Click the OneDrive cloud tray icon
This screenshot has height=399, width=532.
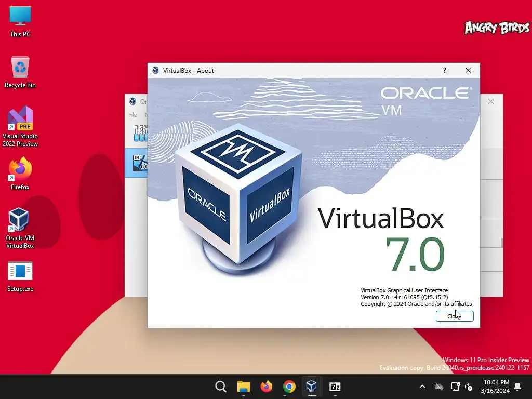(x=439, y=387)
